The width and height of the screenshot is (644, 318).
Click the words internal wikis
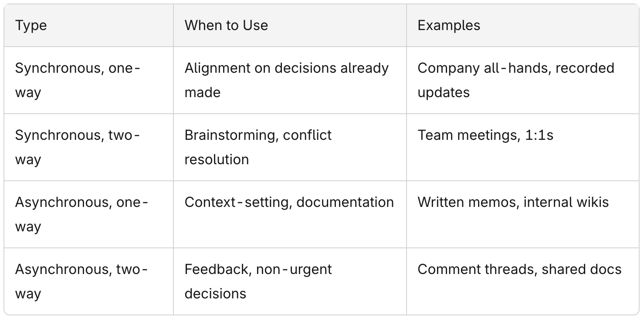[x=566, y=202]
